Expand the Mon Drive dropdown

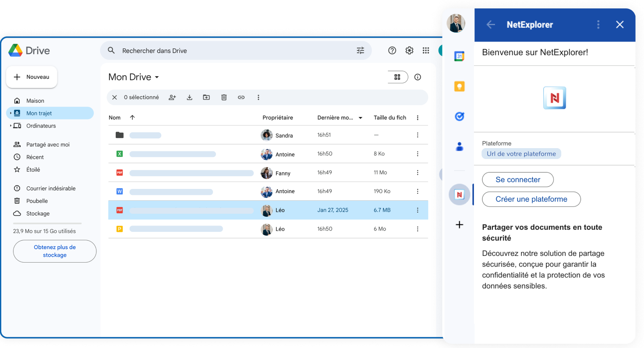pos(157,77)
